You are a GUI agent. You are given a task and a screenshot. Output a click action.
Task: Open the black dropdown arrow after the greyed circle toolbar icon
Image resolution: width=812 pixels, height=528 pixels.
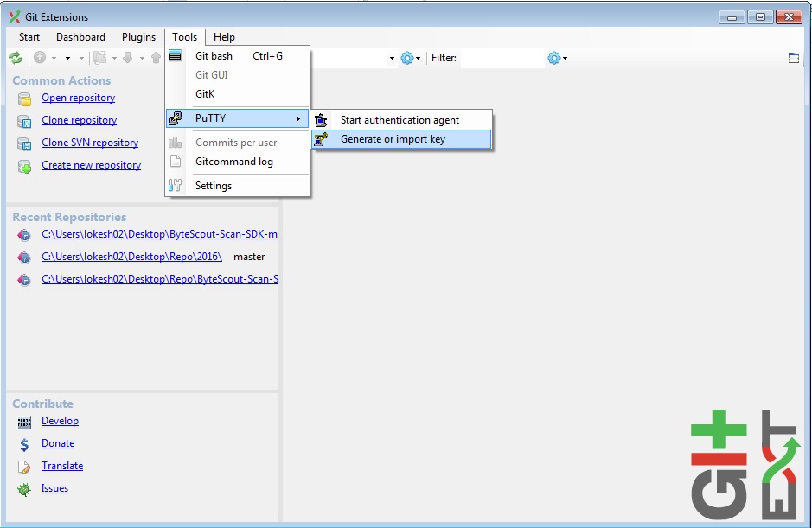67,59
